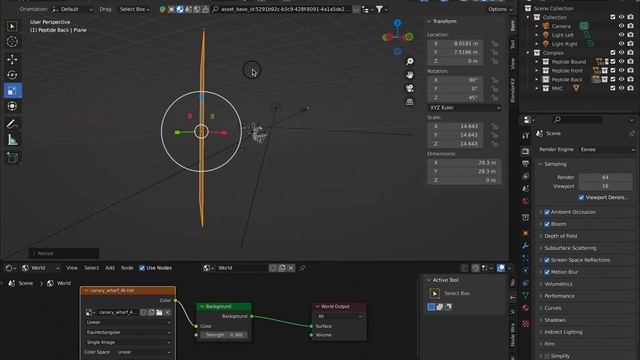Select the Rotate tool
This screenshot has width=640, height=360.
(12, 75)
